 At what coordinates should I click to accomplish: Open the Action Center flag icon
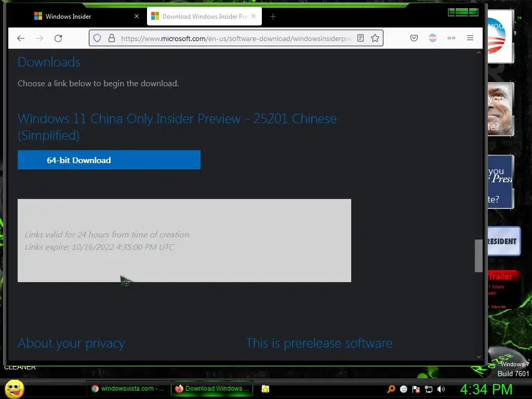[x=416, y=389]
